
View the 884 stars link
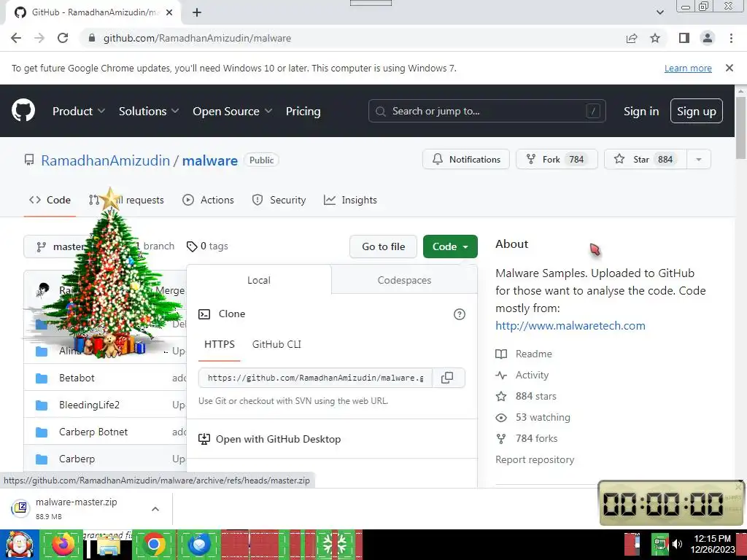526,396
